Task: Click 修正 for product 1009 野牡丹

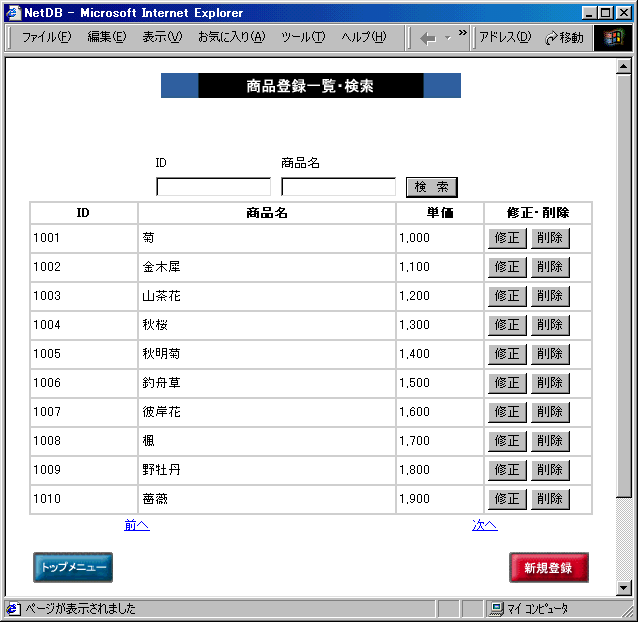Action: [507, 470]
